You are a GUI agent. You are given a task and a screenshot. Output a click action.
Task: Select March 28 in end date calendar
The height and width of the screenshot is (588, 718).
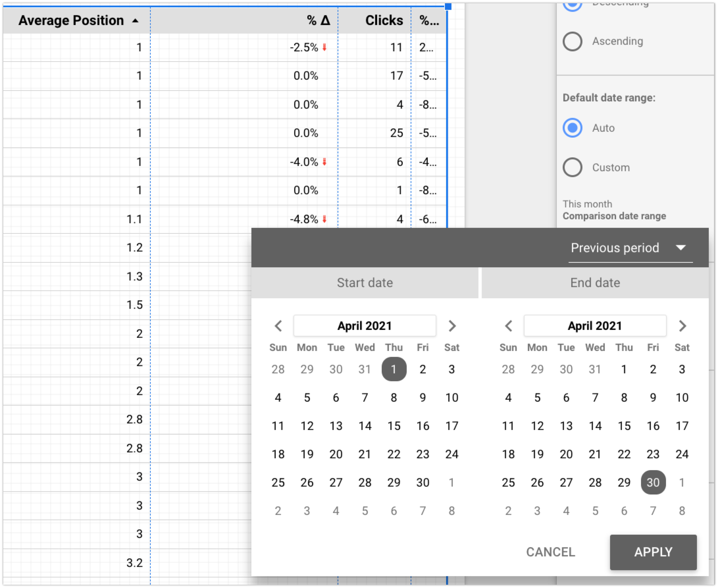point(508,369)
